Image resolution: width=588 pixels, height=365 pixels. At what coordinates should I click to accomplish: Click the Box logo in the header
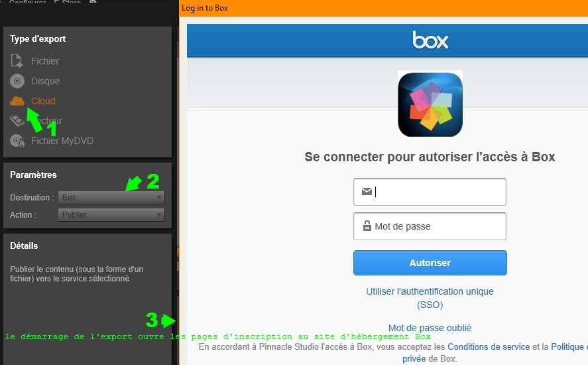point(430,40)
